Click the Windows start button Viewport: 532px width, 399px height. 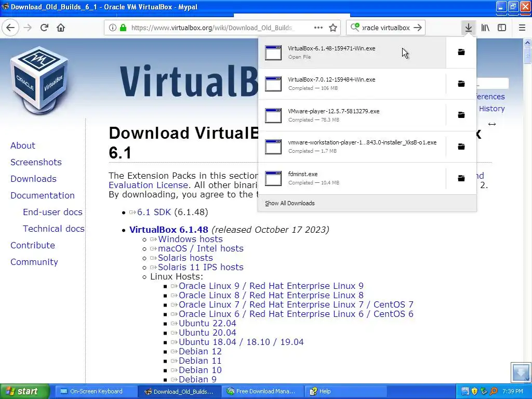tap(25, 391)
